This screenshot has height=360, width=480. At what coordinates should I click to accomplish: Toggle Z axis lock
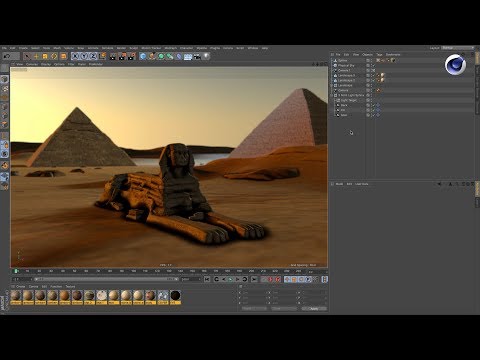click(94, 56)
